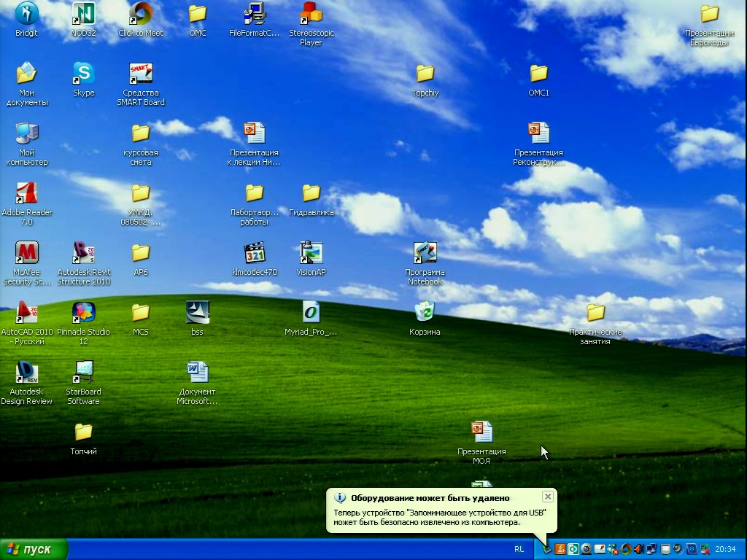Click the webcam tray icon
Screen dimensions: 747x560
click(587, 550)
